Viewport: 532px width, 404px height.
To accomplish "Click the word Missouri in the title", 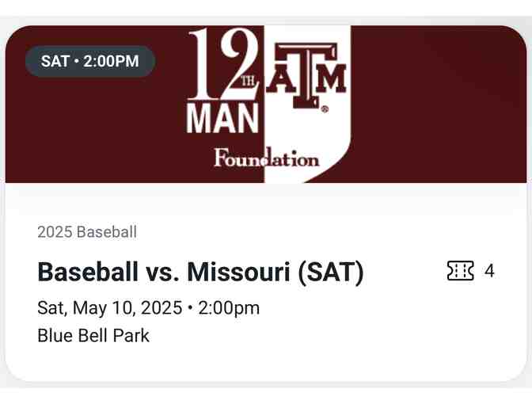I will [x=239, y=272].
